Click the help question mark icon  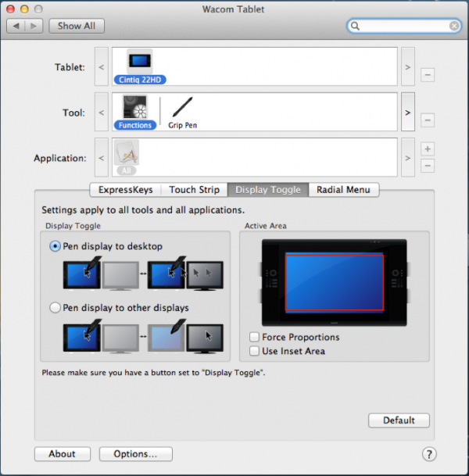pos(428,454)
